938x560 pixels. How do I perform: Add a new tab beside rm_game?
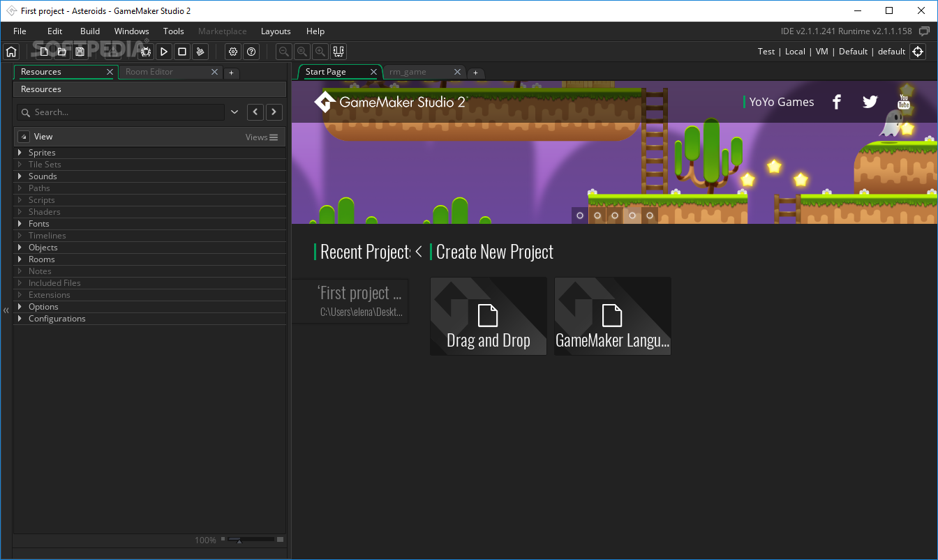point(475,73)
